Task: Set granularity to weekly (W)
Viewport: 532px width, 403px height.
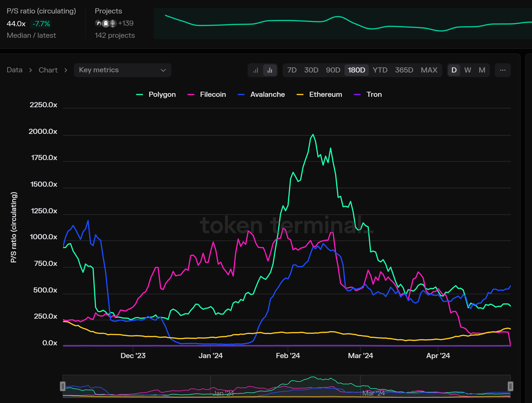Action: click(x=467, y=70)
